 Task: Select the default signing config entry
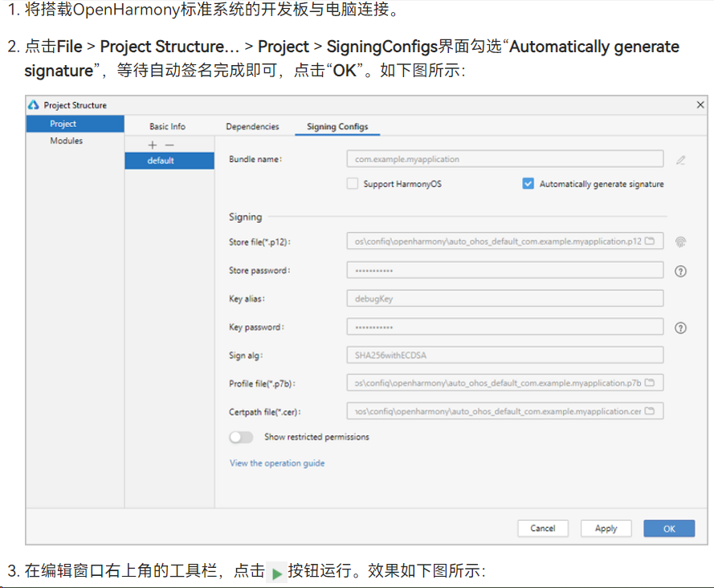pos(169,161)
